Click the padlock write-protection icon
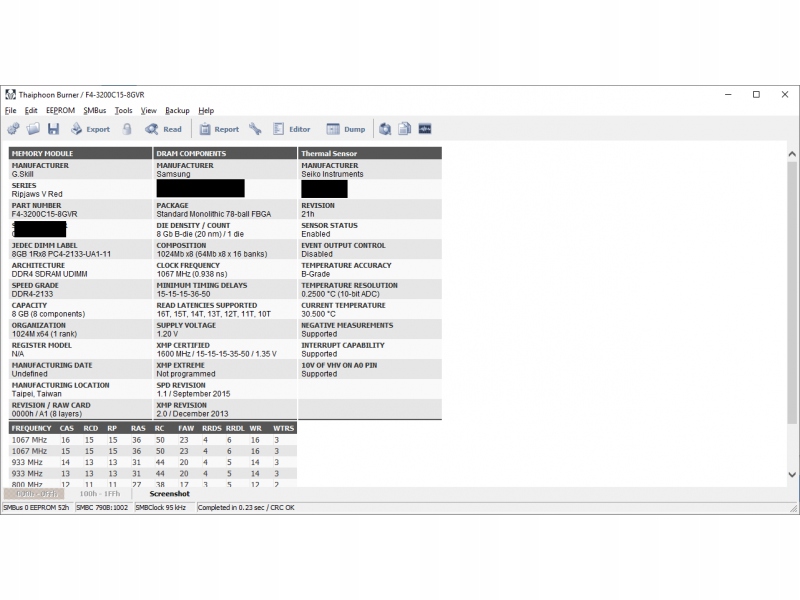Image resolution: width=800 pixels, height=600 pixels. (x=127, y=129)
